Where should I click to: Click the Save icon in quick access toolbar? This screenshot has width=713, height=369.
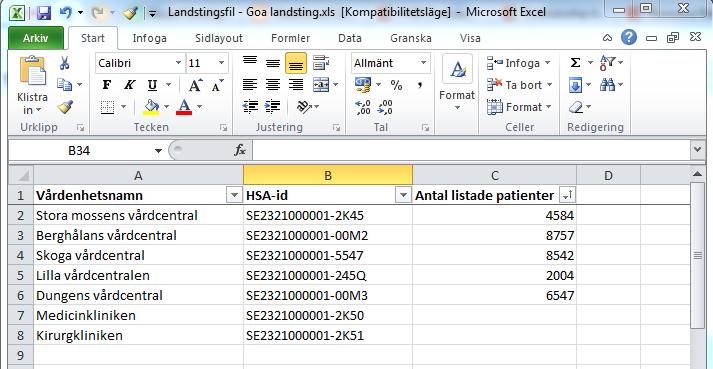point(44,13)
